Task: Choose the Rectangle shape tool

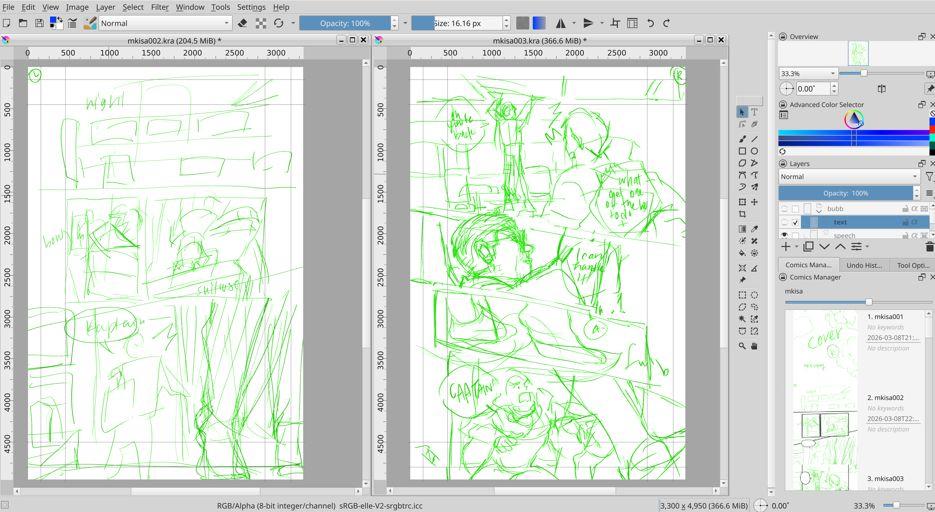Action: pos(742,151)
